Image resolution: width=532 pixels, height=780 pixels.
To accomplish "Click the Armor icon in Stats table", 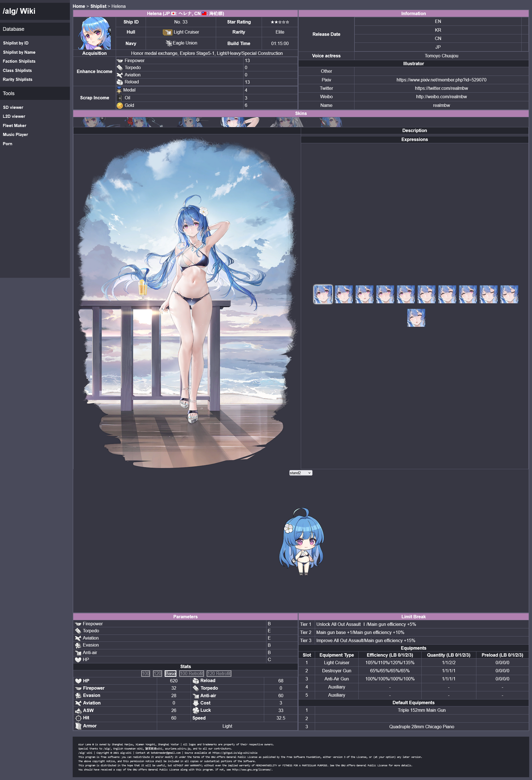I will click(78, 726).
